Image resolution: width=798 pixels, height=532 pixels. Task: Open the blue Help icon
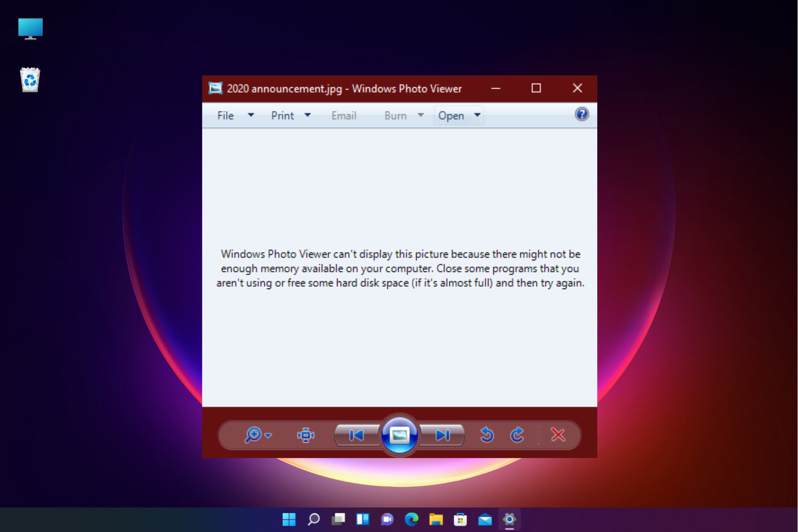click(x=581, y=114)
